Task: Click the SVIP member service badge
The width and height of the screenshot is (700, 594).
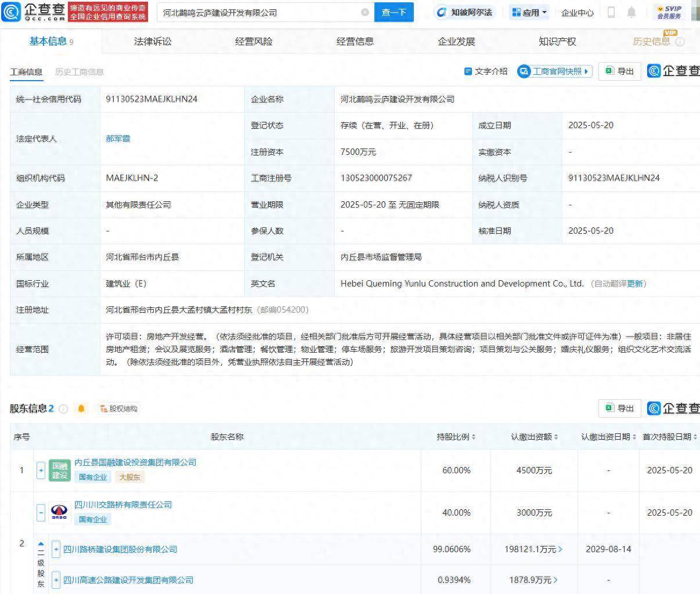Action: [669, 12]
